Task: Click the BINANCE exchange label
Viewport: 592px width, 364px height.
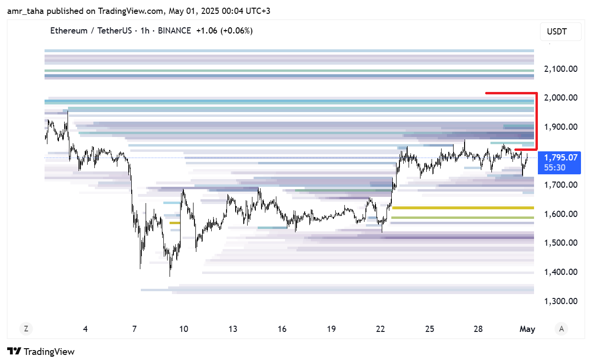Action: coord(174,31)
